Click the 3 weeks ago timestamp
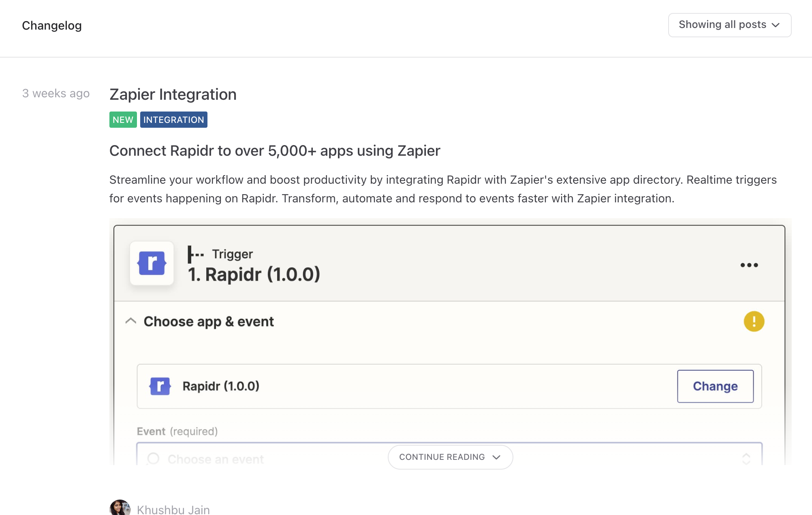The image size is (812, 515). pos(56,93)
